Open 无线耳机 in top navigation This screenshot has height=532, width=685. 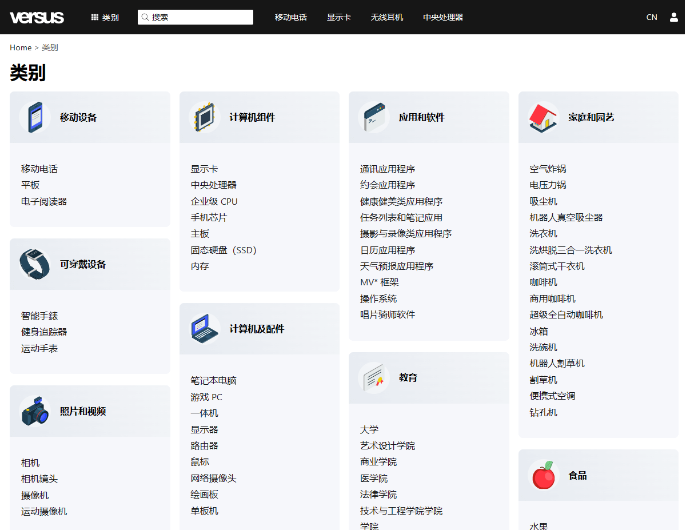pyautogui.click(x=387, y=17)
